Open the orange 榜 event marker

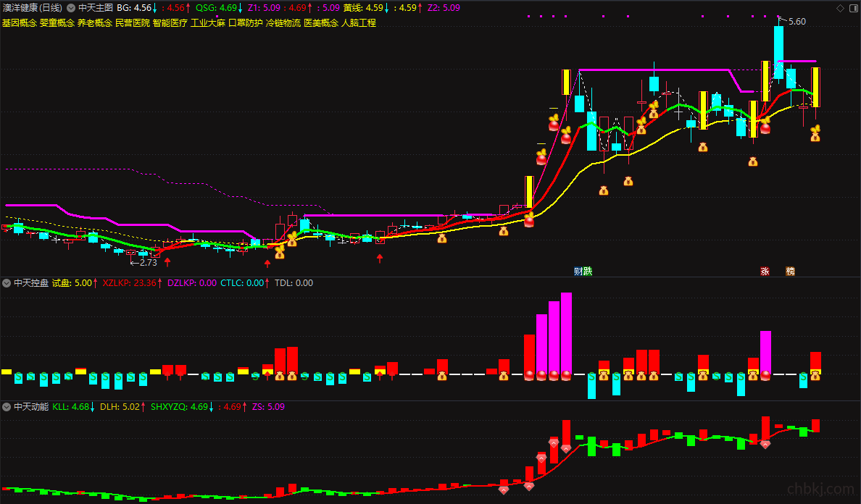790,271
